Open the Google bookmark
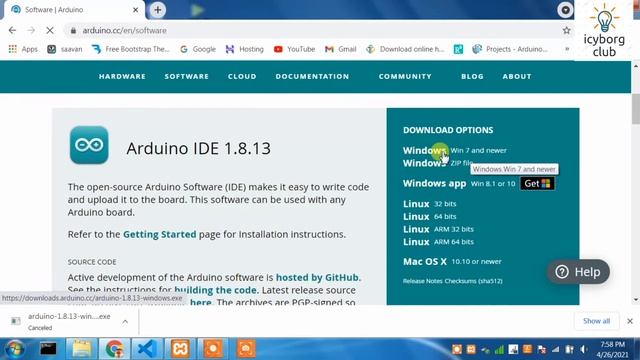Image resolution: width=640 pixels, height=360 pixels. tap(198, 49)
